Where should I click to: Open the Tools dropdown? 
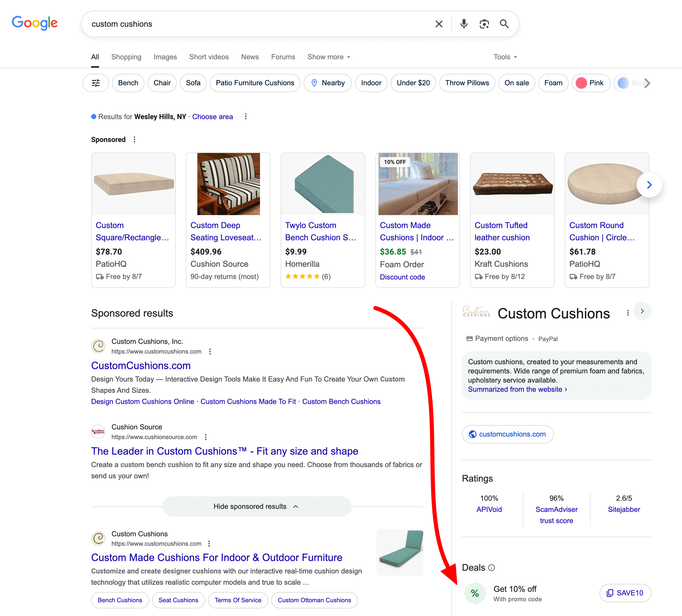[505, 57]
